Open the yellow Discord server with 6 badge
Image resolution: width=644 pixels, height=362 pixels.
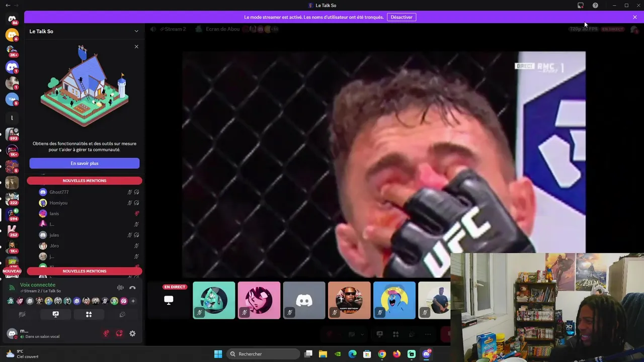point(12,35)
